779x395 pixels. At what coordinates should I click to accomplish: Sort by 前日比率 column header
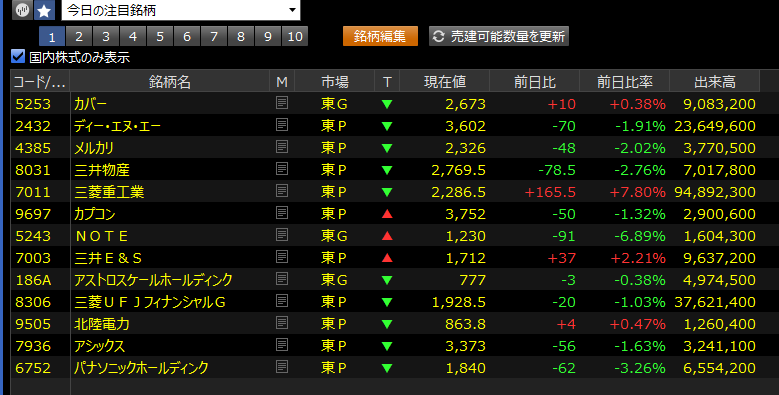coord(624,81)
